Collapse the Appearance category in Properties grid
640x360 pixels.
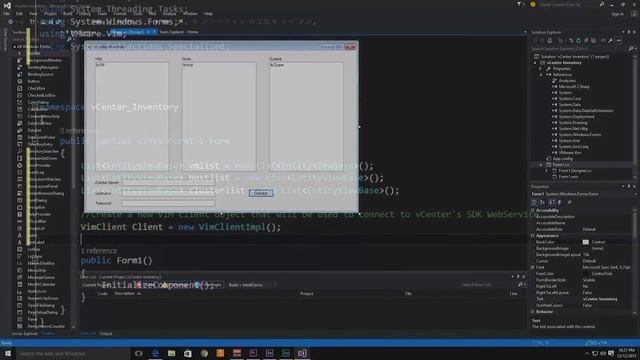[533, 236]
